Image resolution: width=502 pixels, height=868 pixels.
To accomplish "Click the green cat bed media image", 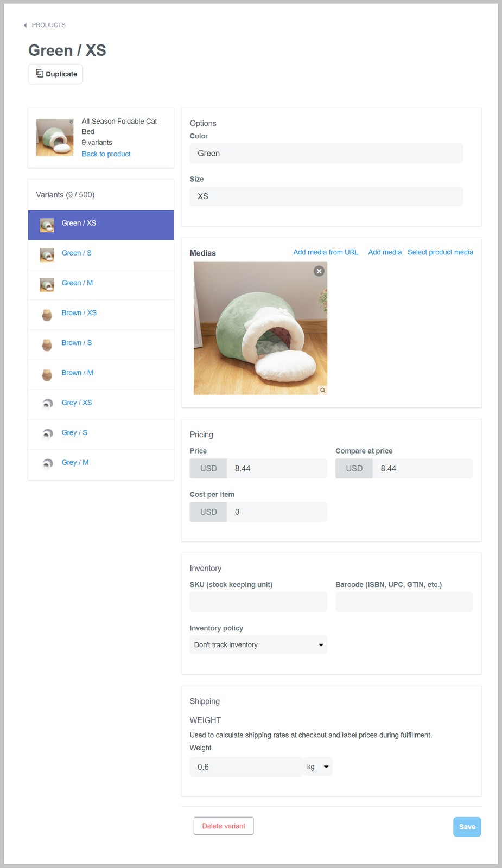I will click(x=260, y=328).
